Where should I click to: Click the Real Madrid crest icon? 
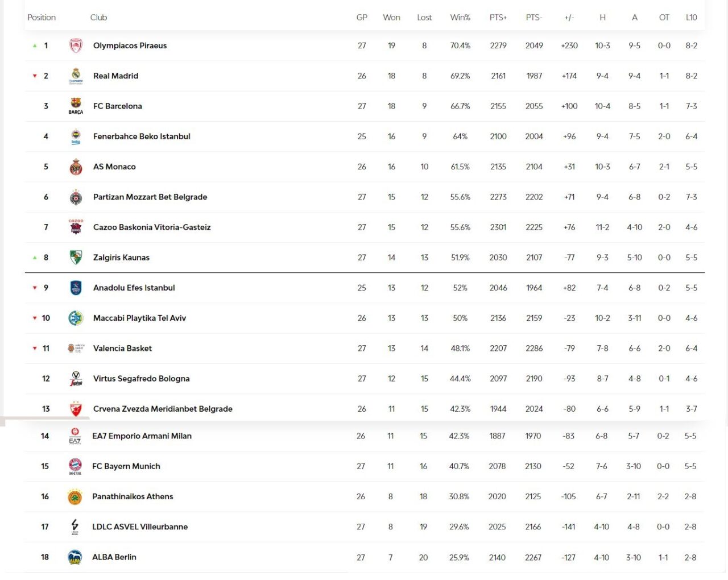coord(76,76)
